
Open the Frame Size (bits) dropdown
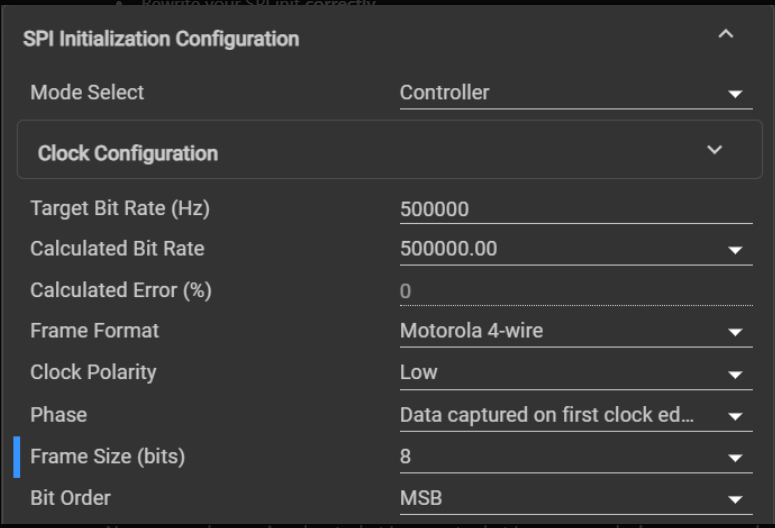735,458
